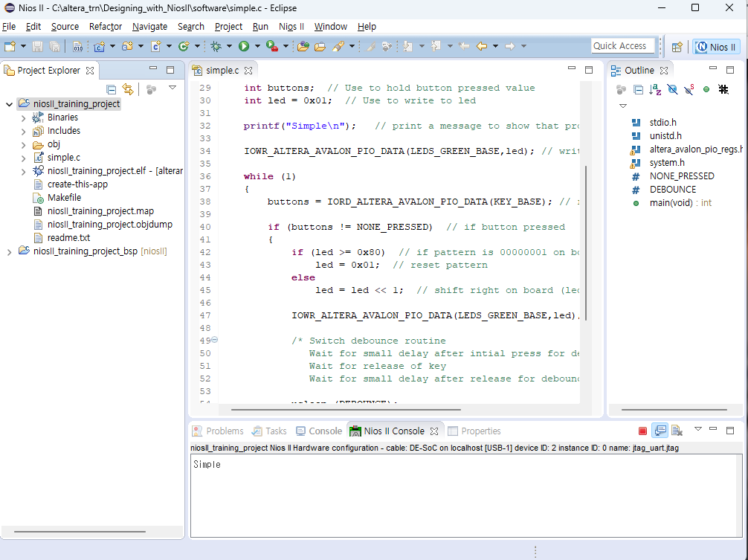Click the Next Annotation toolbar icon
The width and height of the screenshot is (748, 560).
coord(408,46)
